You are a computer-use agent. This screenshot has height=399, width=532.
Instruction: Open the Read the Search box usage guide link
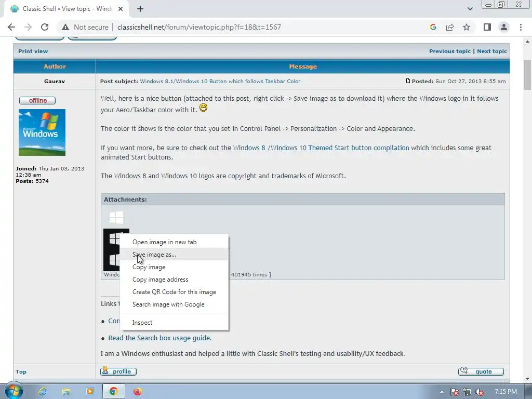[x=160, y=338]
